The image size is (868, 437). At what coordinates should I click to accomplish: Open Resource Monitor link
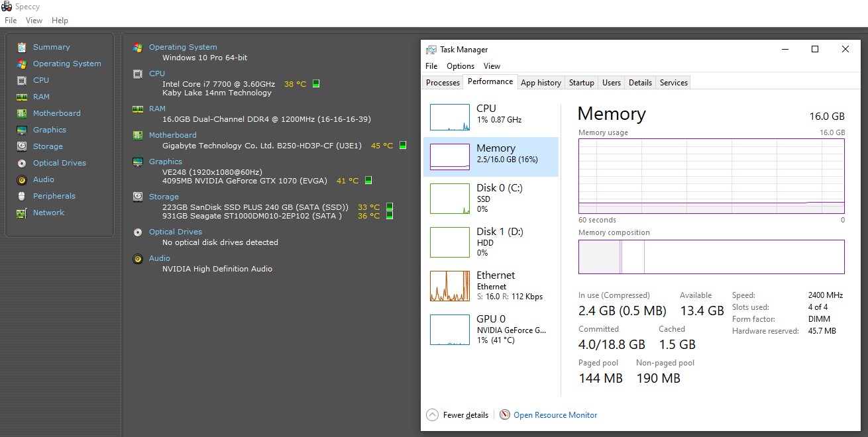coord(555,415)
